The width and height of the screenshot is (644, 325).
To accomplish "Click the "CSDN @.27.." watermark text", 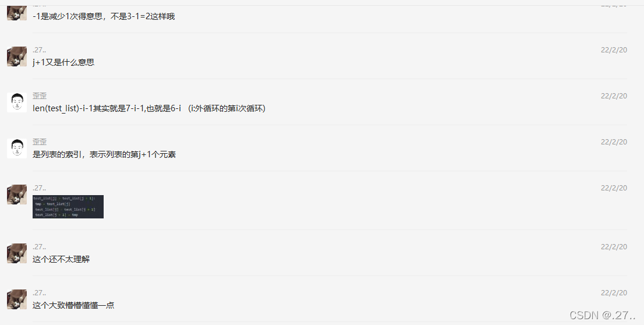I will pos(603,315).
